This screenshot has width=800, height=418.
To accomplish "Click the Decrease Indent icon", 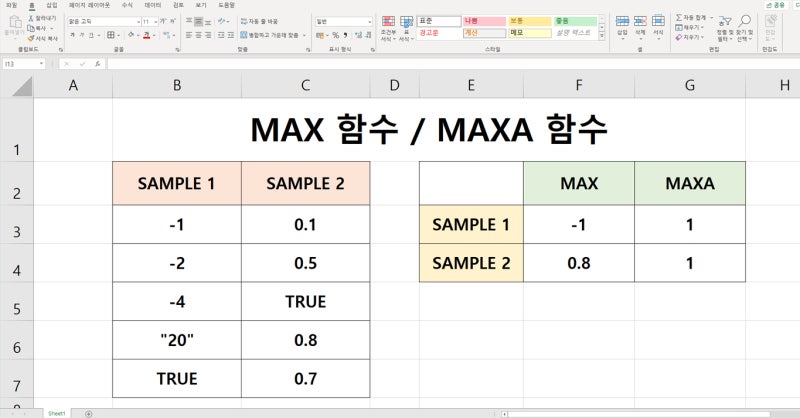I will [x=221, y=35].
